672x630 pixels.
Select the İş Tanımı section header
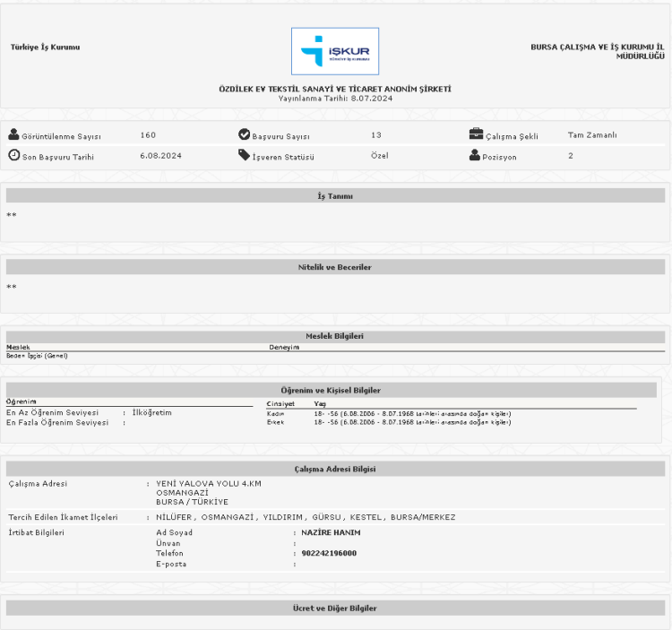click(x=335, y=195)
